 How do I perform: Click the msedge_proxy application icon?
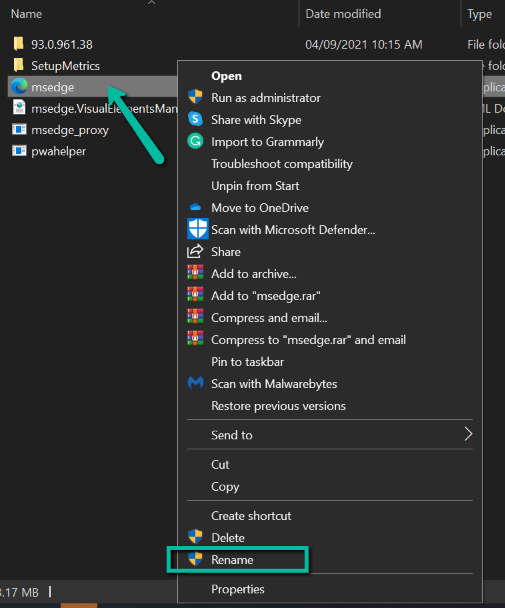pyautogui.click(x=19, y=129)
